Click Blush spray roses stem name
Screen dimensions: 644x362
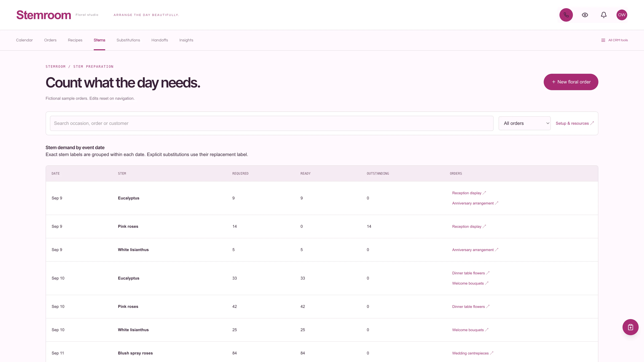click(x=135, y=353)
